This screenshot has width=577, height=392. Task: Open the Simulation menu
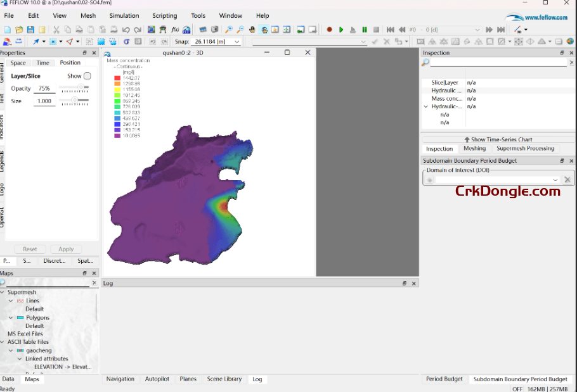point(124,16)
